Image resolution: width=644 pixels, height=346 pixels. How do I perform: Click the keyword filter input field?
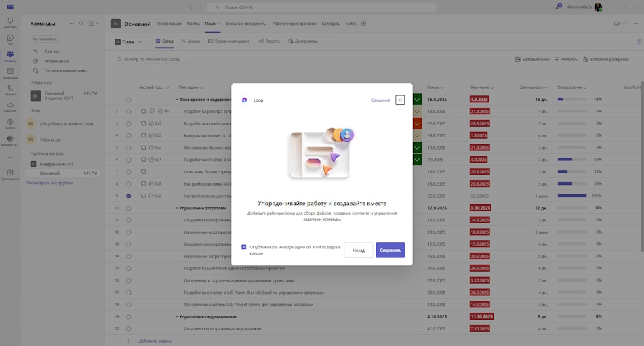(157, 59)
